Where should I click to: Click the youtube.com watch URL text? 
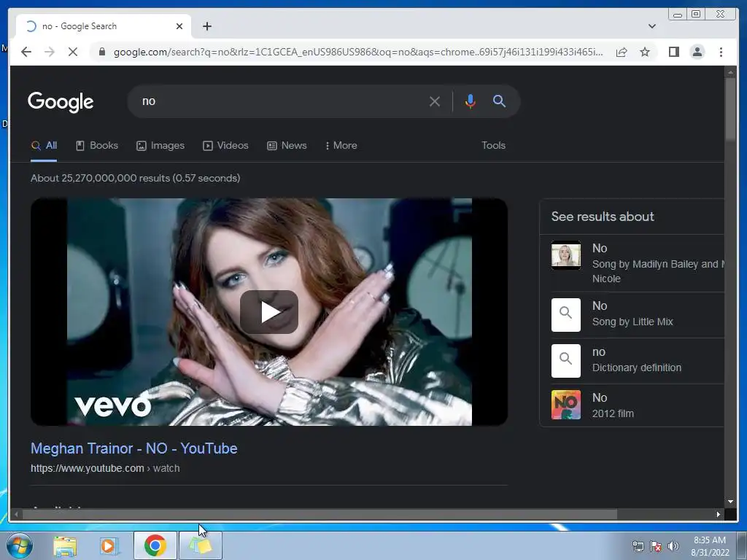coord(105,469)
